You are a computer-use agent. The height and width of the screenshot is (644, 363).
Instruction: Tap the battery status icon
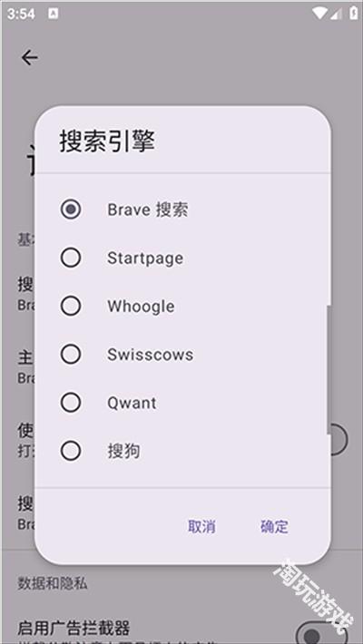coord(353,13)
